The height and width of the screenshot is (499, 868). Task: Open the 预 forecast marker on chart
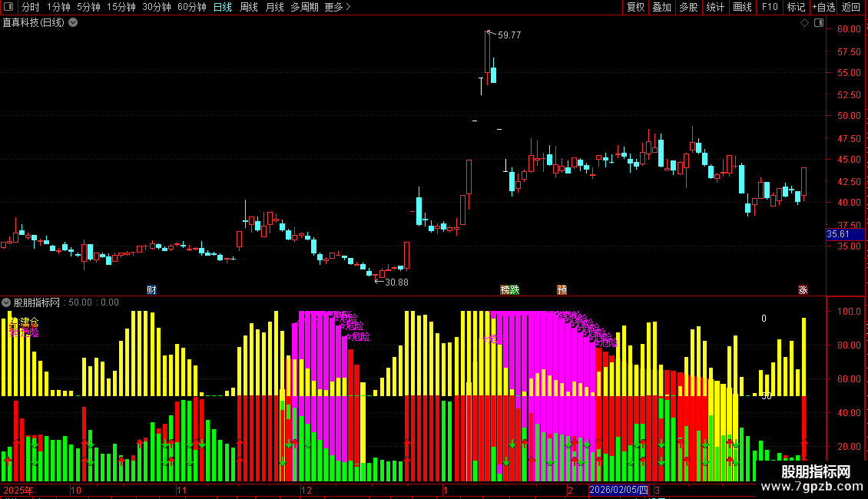tap(562, 290)
